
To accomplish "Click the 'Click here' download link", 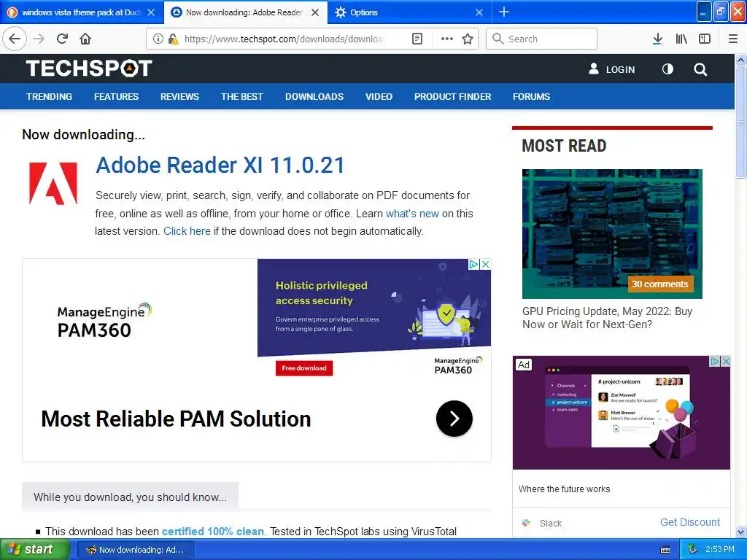I will point(187,231).
